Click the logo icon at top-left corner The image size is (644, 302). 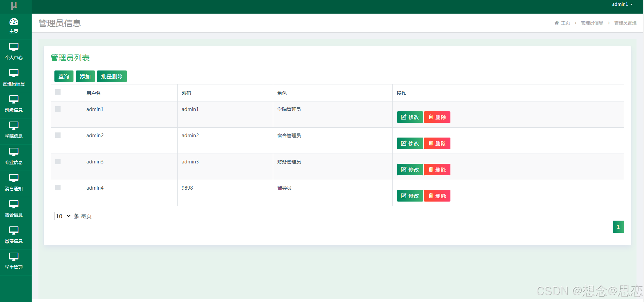coord(14,6)
